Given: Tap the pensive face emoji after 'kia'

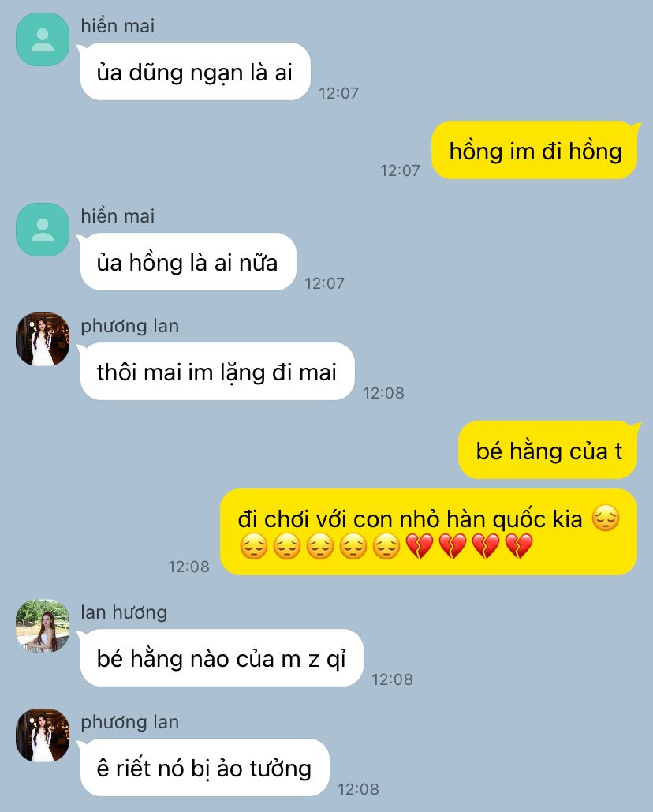Looking at the screenshot, I should pos(606,519).
